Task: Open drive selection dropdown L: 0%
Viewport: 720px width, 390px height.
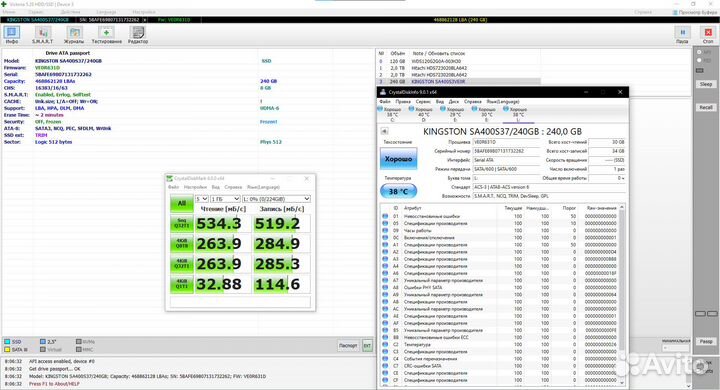Action: click(276, 198)
